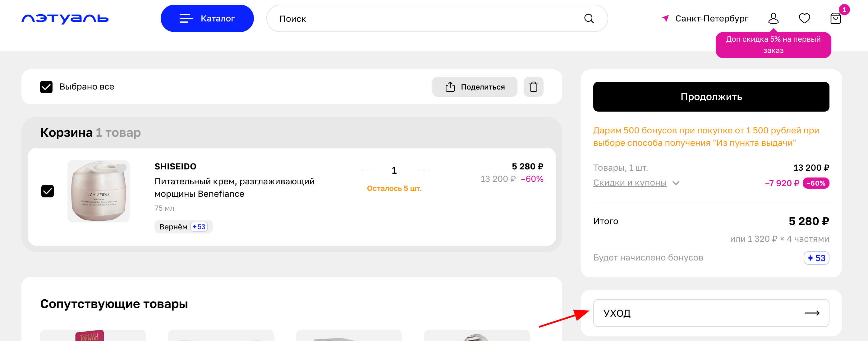Click the Поделиться share button
868x341 pixels.
(x=475, y=87)
